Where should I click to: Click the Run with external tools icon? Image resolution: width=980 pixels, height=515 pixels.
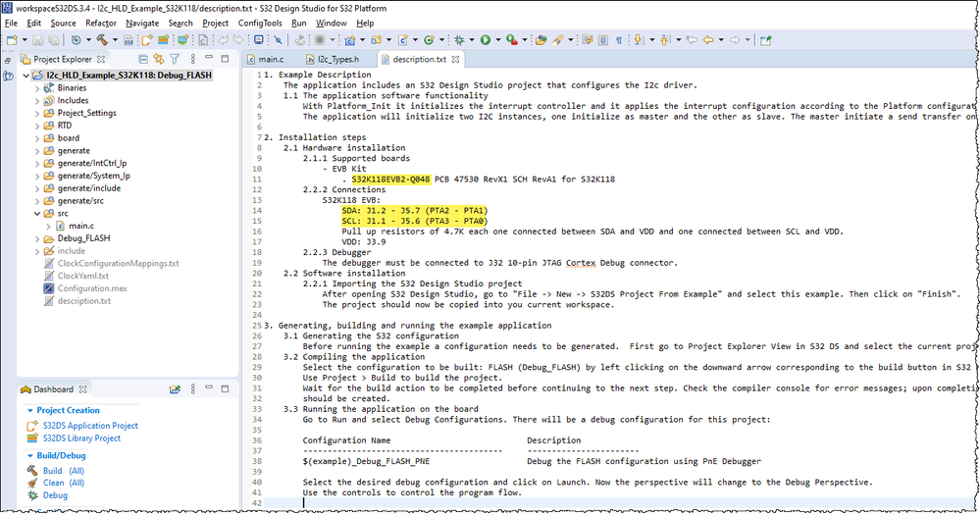[x=512, y=40]
